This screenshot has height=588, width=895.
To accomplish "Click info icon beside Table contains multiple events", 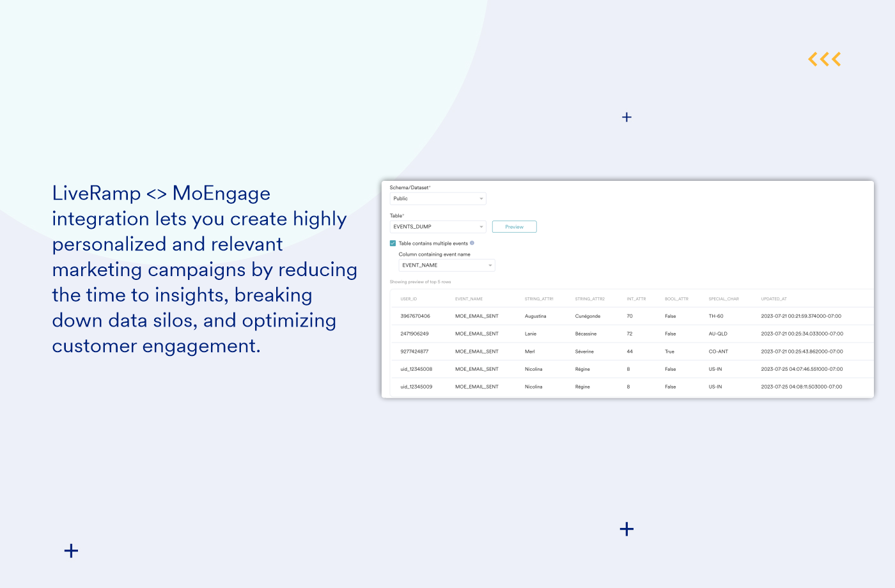I will (472, 243).
